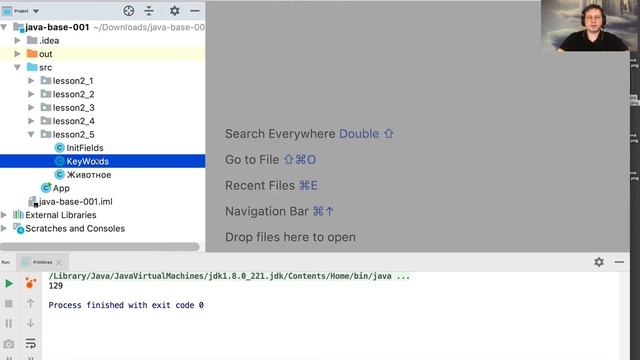
Task: Select java-base-001.iml file
Action: pos(76,202)
